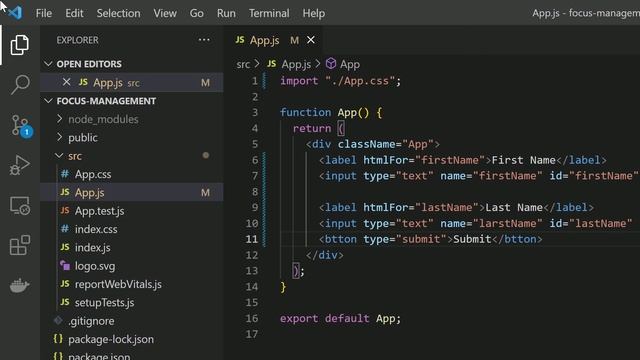Open the Terminal menu
The width and height of the screenshot is (640, 360).
click(x=269, y=13)
